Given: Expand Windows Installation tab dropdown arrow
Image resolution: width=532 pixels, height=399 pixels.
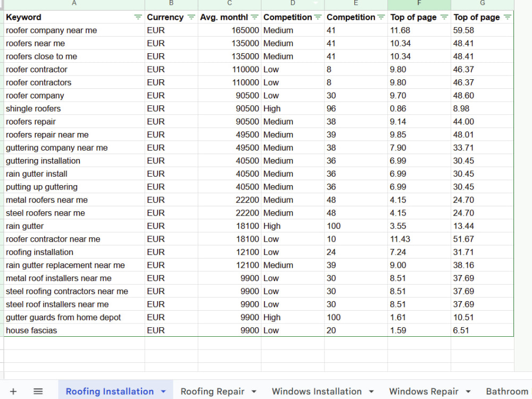Looking at the screenshot, I should tap(371, 392).
